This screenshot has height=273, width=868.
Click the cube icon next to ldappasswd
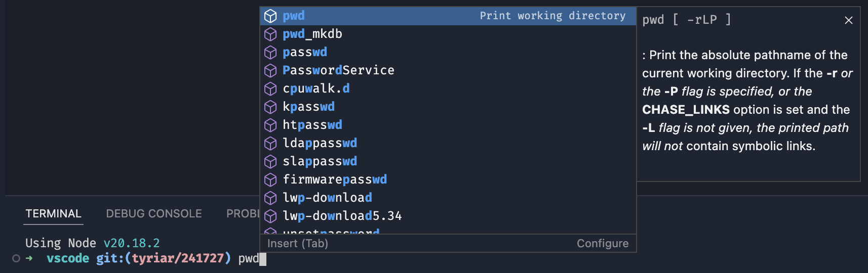click(270, 144)
